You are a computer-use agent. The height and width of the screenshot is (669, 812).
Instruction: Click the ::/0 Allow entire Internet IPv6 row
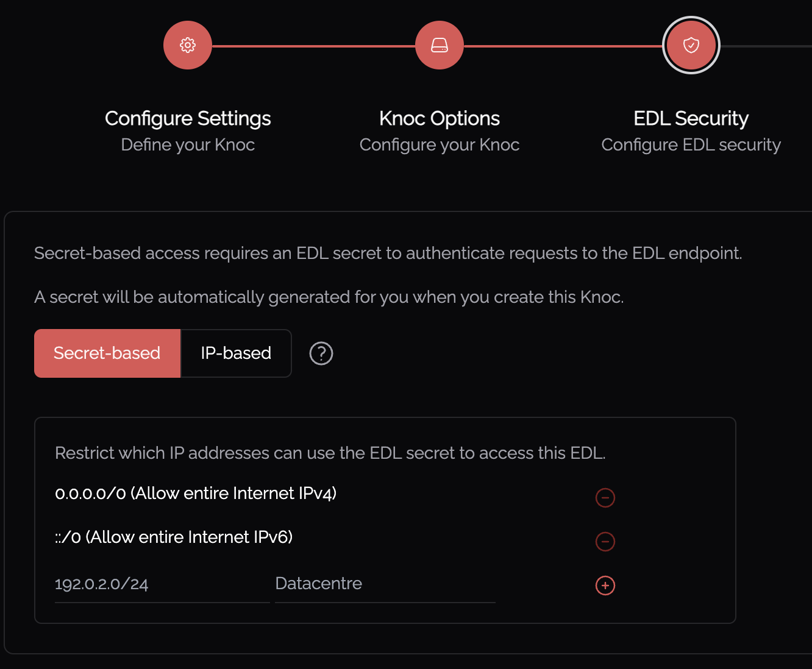(174, 537)
